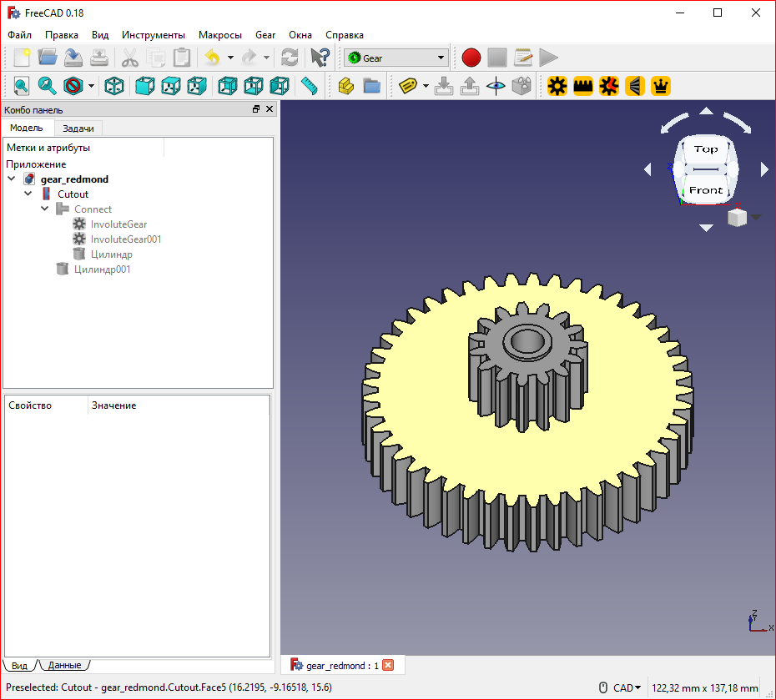
Task: Collapse the Connect node in model tree
Action: [x=45, y=209]
